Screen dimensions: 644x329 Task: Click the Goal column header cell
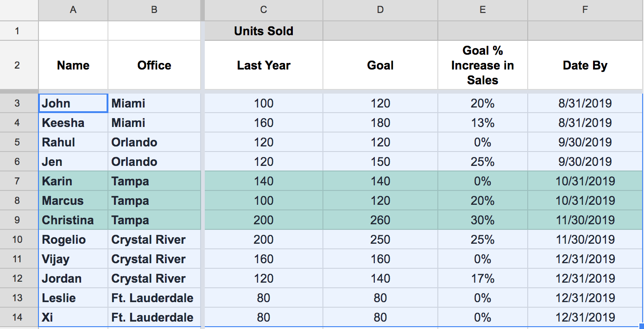tap(380, 65)
